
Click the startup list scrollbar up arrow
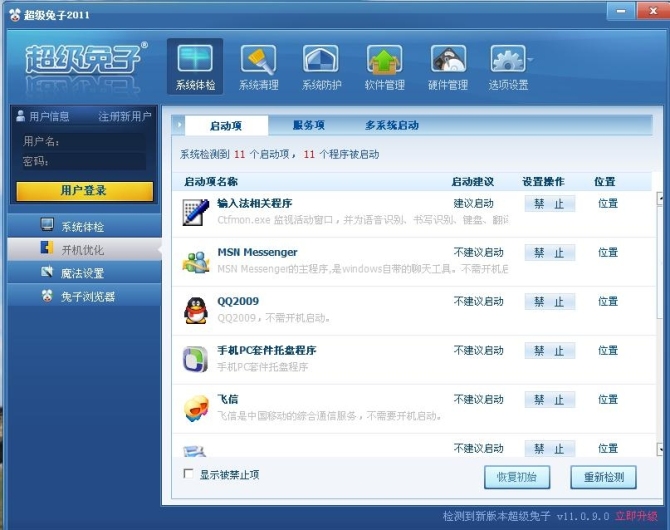click(x=661, y=199)
